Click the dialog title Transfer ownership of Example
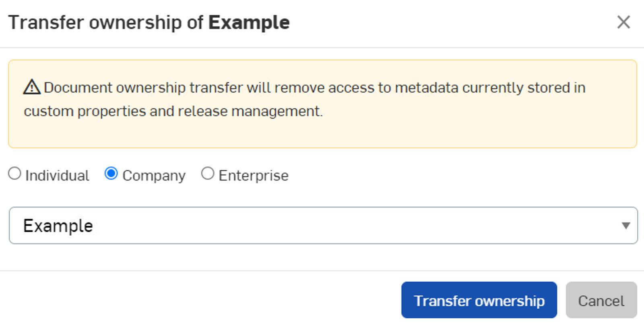 tap(149, 22)
